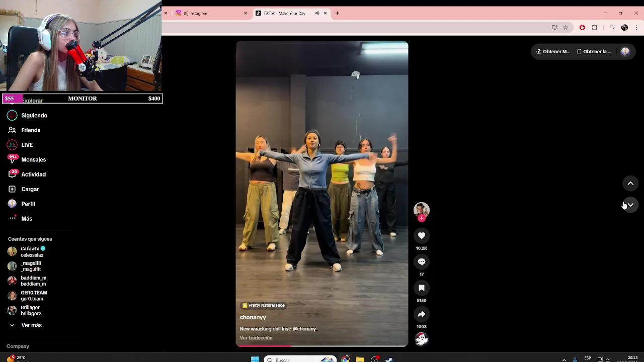The width and height of the screenshot is (644, 362).
Task: Go to the next video arrow
Action: [630, 205]
